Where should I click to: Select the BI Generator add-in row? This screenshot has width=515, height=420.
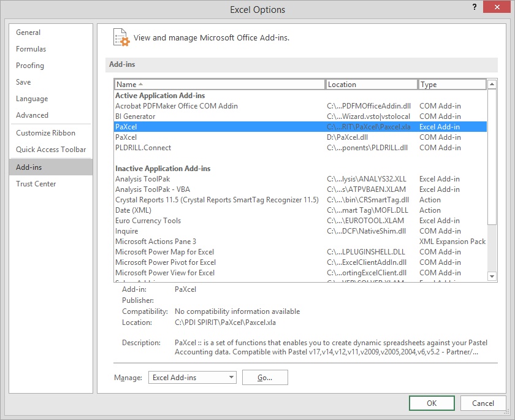coord(300,116)
